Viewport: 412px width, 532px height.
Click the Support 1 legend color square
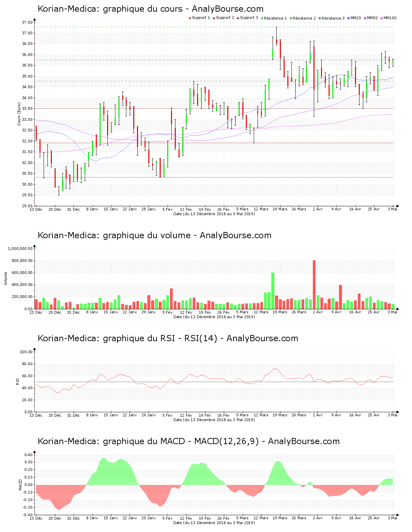click(190, 18)
